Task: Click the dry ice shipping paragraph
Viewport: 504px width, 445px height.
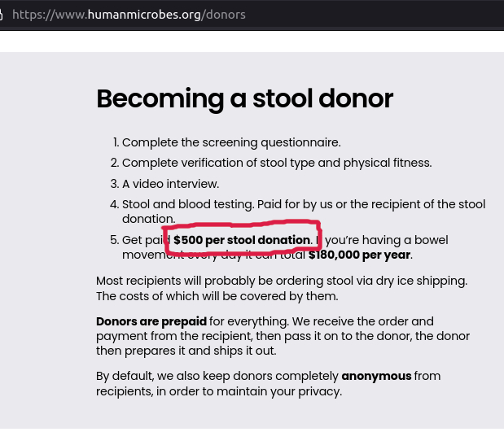Action: (282, 288)
